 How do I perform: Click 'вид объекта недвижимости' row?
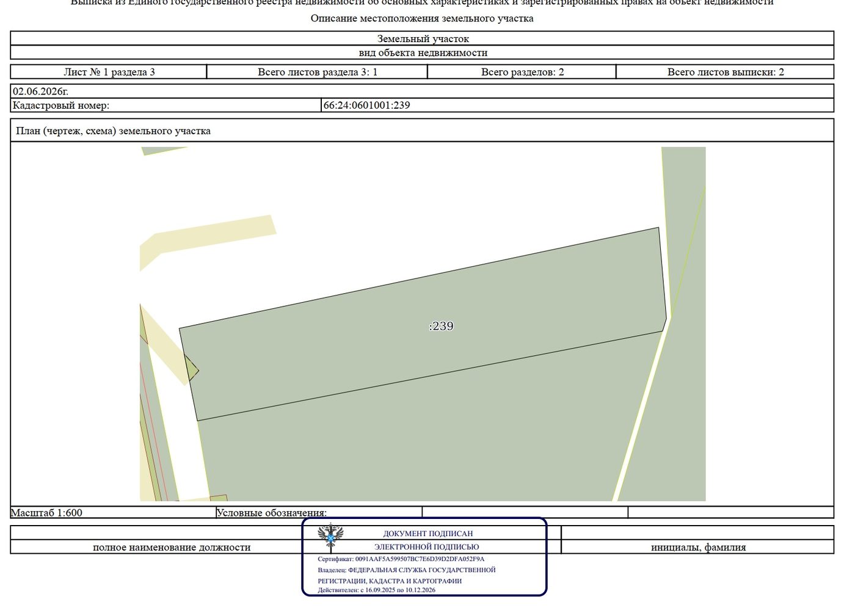pyautogui.click(x=423, y=53)
